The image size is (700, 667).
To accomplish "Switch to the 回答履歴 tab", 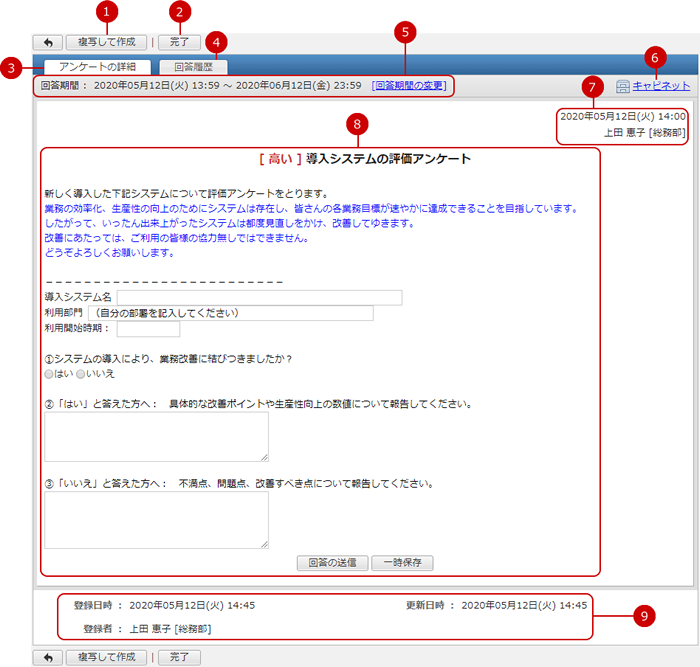I will [192, 67].
